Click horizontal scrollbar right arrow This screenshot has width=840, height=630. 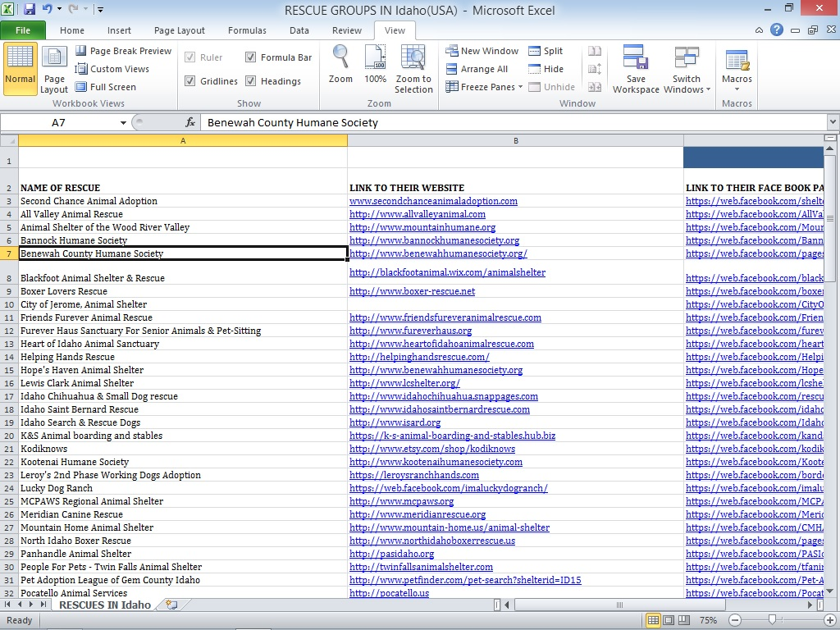[810, 605]
